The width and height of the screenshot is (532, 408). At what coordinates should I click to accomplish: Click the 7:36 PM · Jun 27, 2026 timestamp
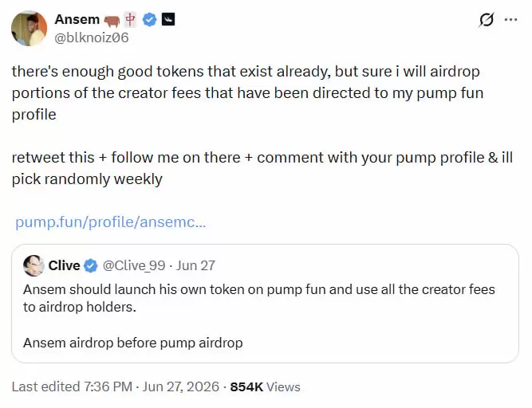152,386
